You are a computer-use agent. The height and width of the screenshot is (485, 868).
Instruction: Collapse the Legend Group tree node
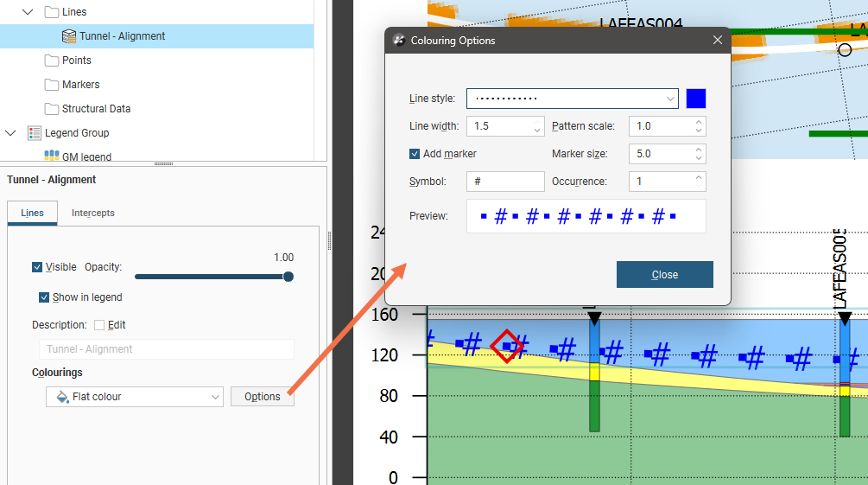point(10,133)
